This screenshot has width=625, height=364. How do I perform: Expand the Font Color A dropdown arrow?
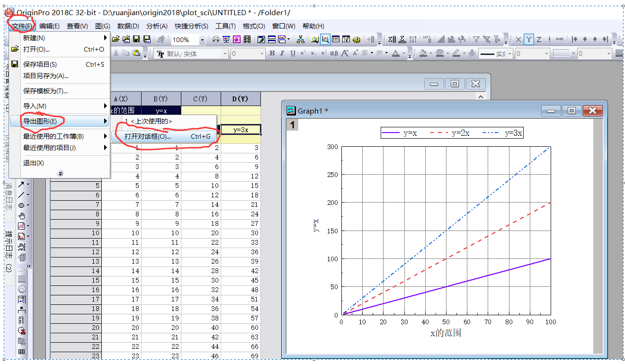403,53
